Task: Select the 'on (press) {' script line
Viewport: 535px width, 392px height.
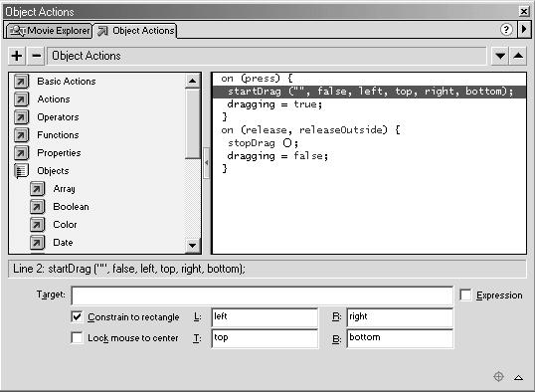Action: 257,79
